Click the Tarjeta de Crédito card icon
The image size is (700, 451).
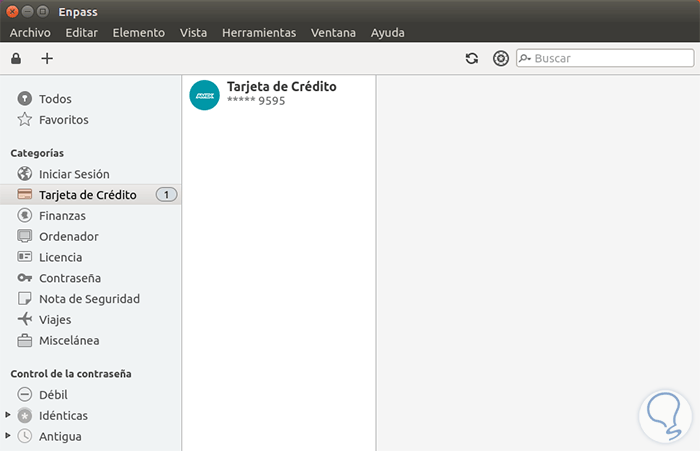tap(25, 194)
